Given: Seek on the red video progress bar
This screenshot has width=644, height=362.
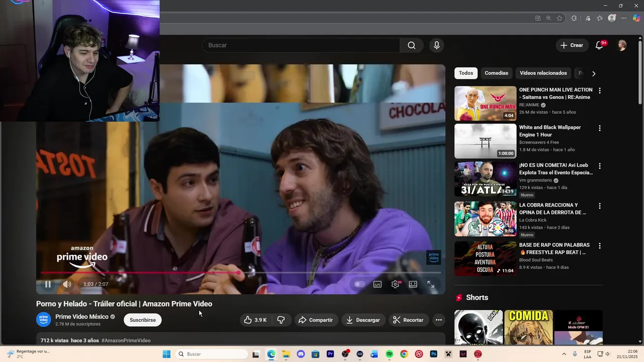Looking at the screenshot, I should 240,273.
